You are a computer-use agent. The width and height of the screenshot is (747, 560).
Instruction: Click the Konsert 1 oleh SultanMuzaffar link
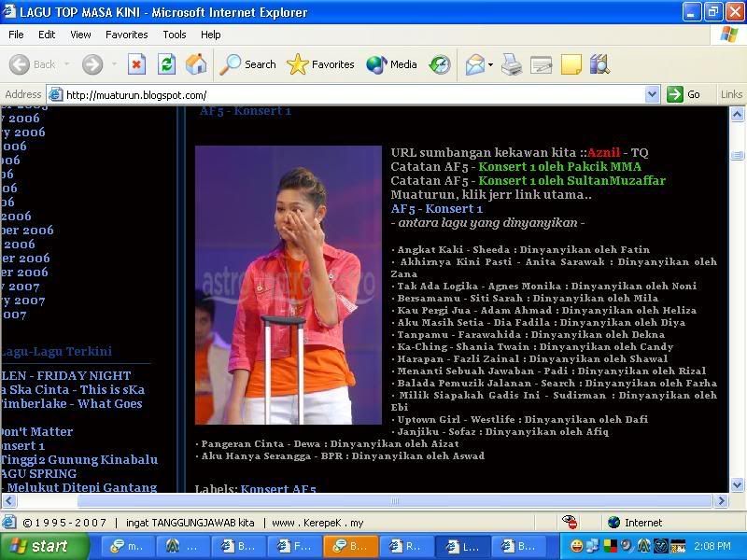(x=571, y=181)
